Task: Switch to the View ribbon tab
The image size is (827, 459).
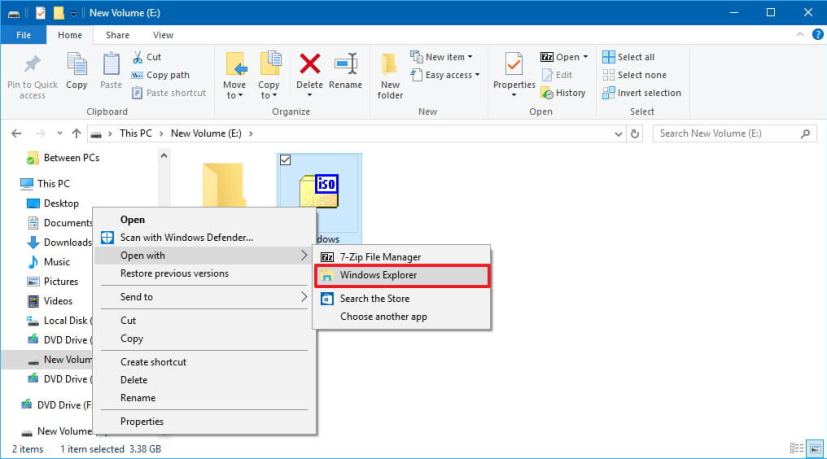Action: 163,35
